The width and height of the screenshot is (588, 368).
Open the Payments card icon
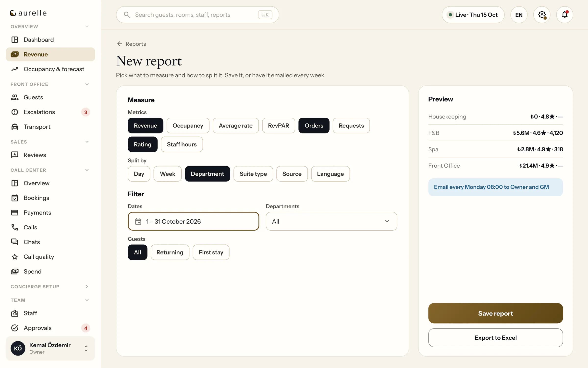(15, 212)
